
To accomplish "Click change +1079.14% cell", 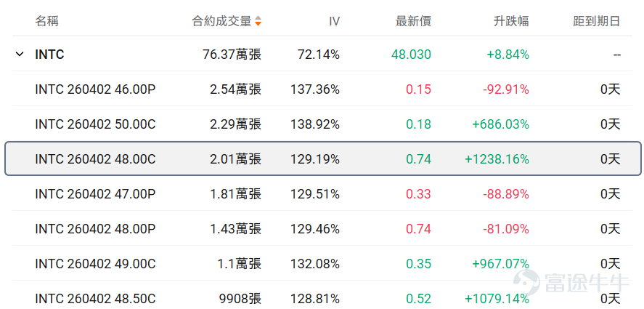I will pos(497,298).
